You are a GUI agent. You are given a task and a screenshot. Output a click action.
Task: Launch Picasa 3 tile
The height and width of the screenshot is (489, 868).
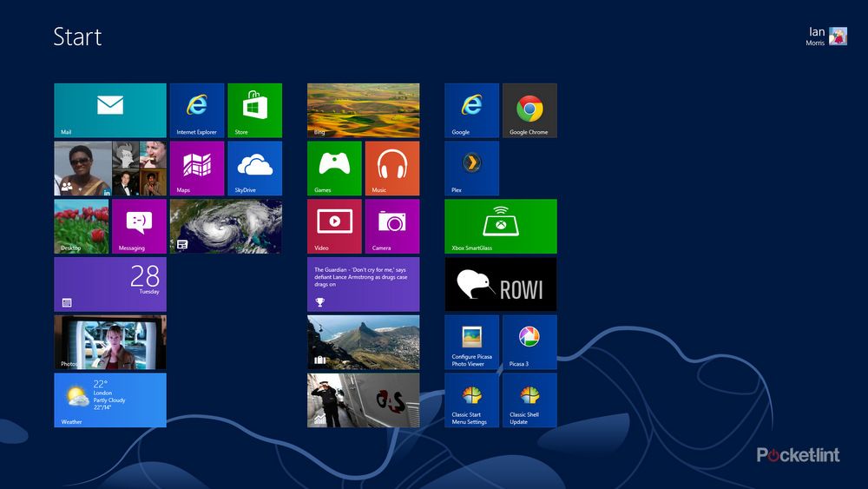click(x=529, y=341)
